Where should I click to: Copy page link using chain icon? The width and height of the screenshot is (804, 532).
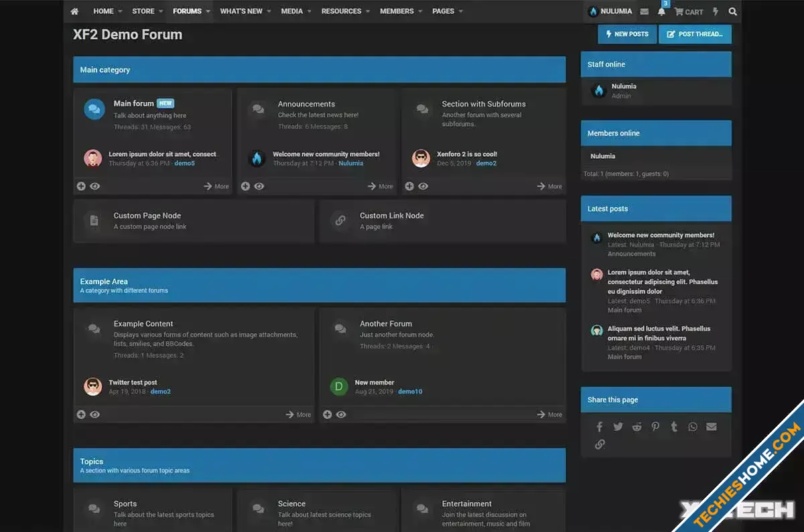600,444
